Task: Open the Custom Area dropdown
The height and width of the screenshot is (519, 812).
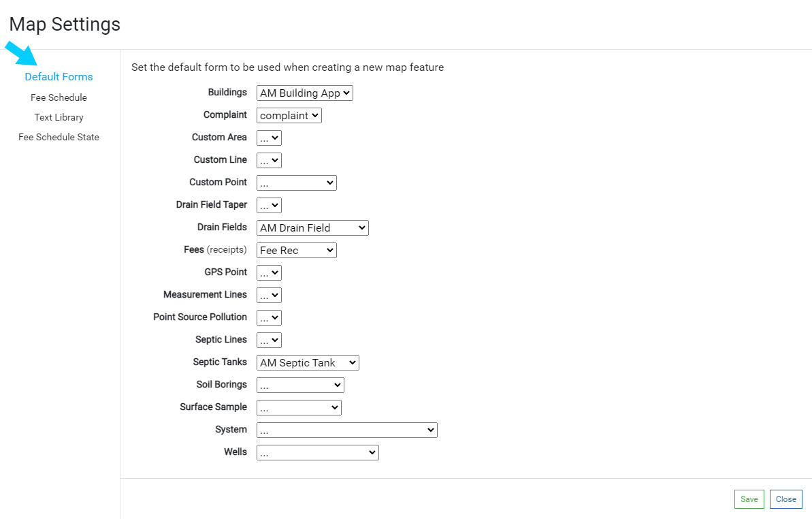Action: point(269,138)
